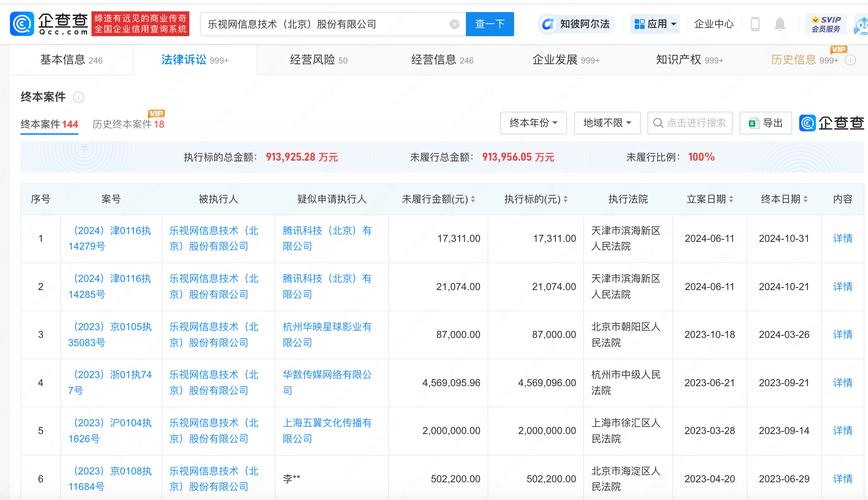Open 乐视网 company link in row 1
Viewport: 868px width, 500px height.
coord(214,239)
